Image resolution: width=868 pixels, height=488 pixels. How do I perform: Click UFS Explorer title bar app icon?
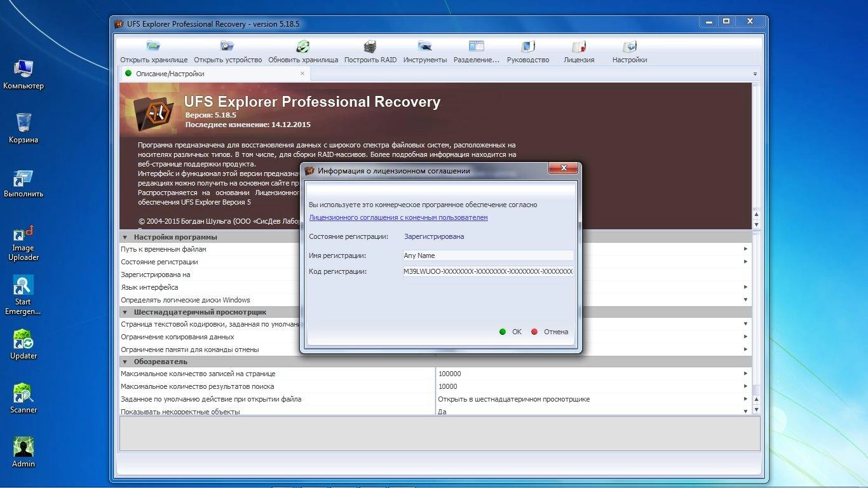point(119,24)
